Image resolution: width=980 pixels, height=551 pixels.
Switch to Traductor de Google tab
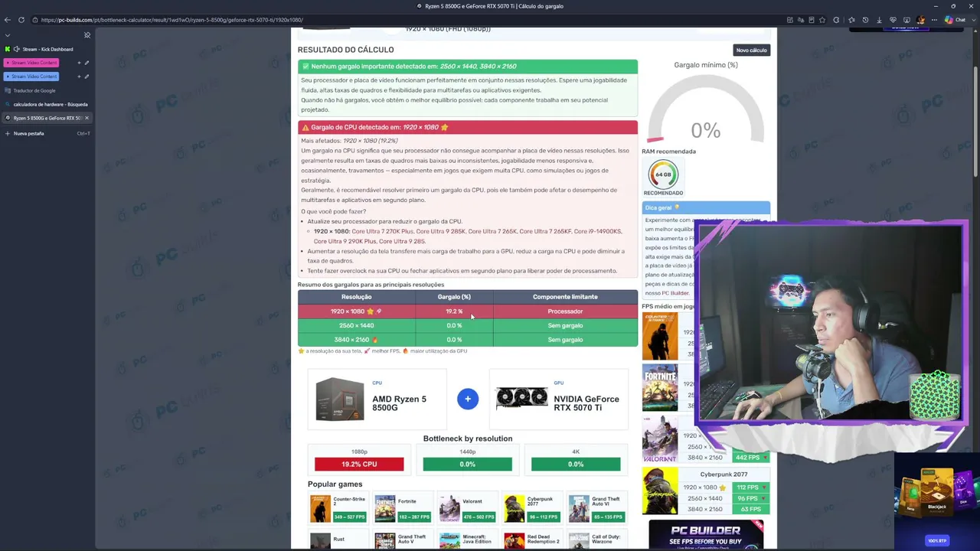[47, 90]
